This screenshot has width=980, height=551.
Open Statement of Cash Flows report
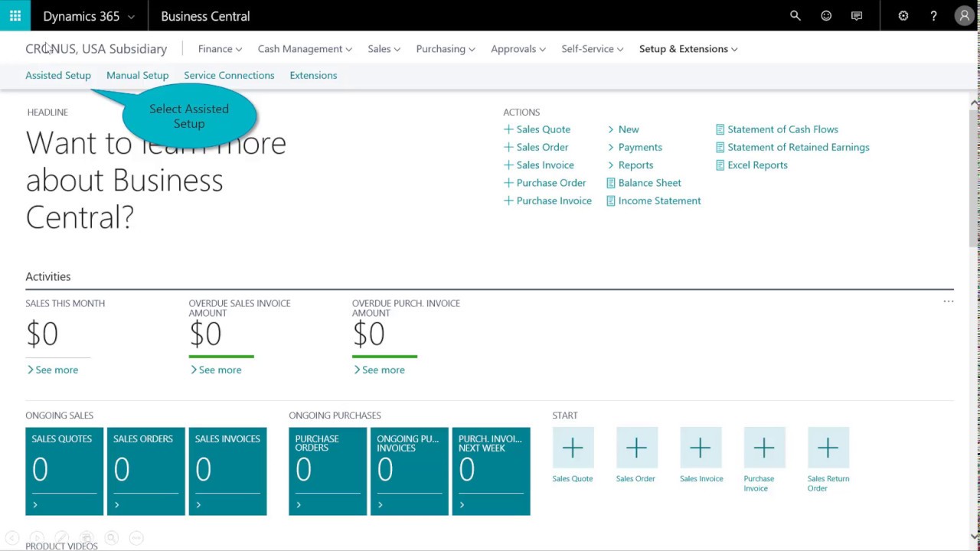(777, 129)
